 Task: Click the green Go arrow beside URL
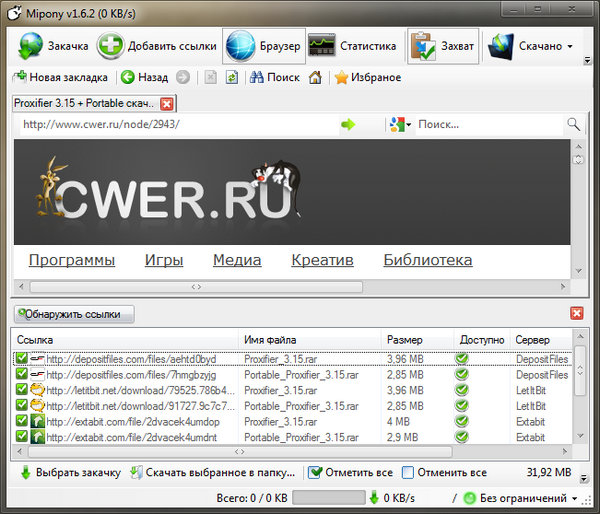coord(348,124)
